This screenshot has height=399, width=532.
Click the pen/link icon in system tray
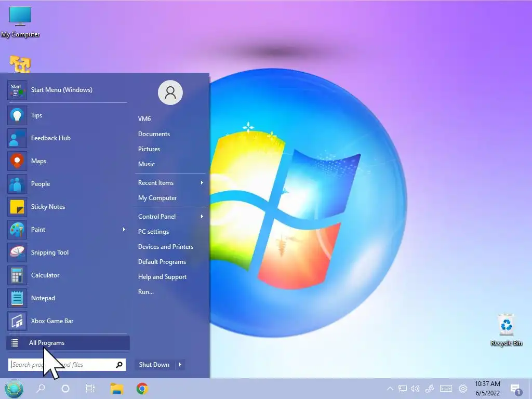430,389
